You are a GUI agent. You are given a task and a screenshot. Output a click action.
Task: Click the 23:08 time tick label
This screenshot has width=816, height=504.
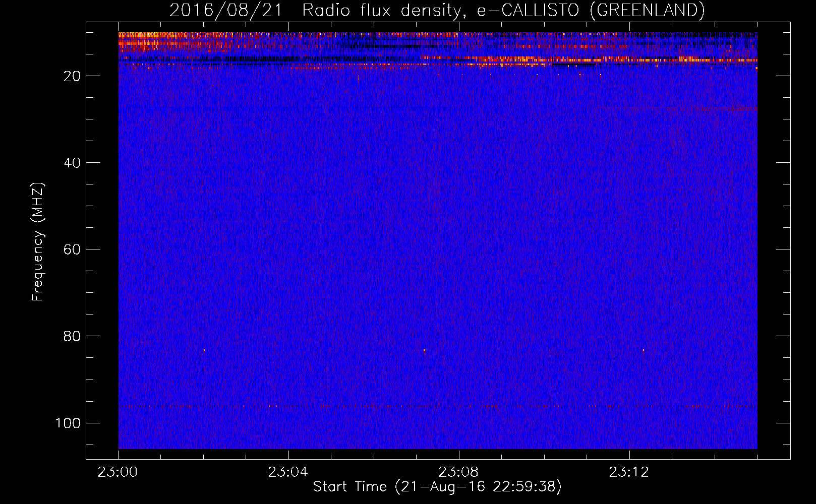(x=458, y=472)
